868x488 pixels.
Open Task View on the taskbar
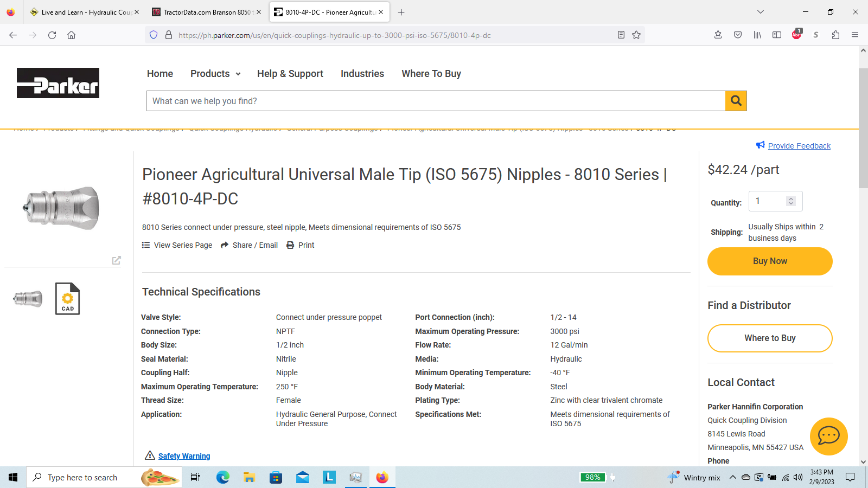point(195,477)
